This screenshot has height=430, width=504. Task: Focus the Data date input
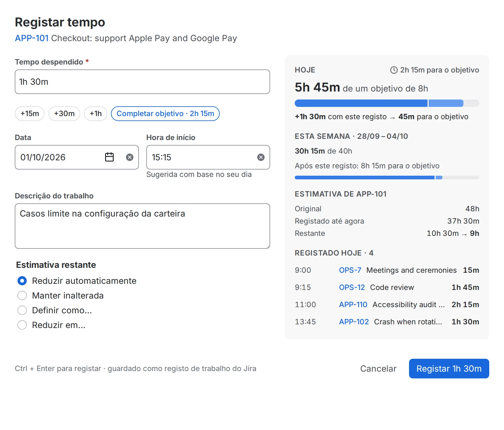point(77,157)
